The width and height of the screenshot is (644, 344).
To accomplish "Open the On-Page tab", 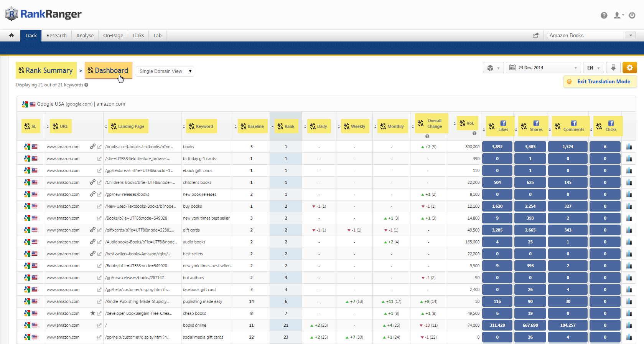I will 113,35.
